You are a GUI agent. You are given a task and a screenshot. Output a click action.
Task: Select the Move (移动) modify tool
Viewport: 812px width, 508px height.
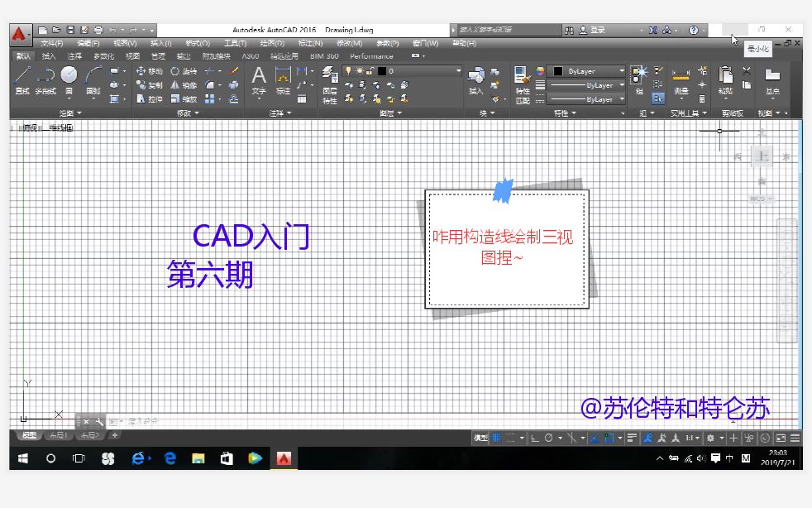click(x=146, y=71)
